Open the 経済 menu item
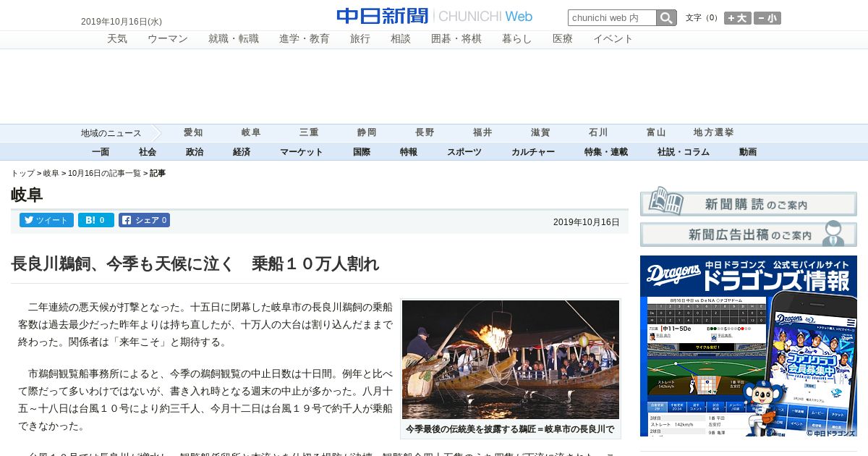This screenshot has height=456, width=868. pyautogui.click(x=242, y=152)
